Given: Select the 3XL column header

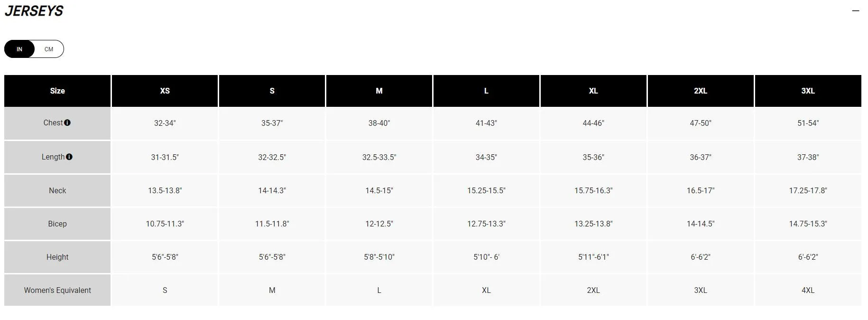Looking at the screenshot, I should pos(808,91).
